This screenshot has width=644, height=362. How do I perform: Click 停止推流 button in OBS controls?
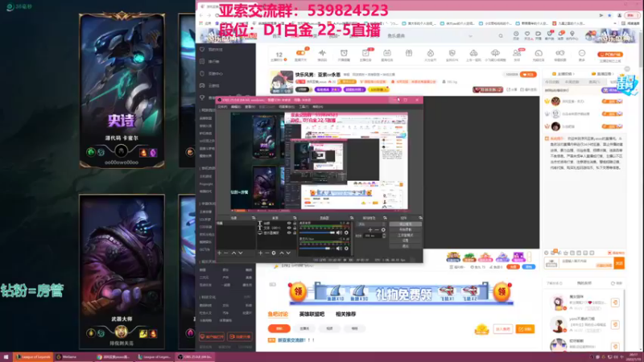coord(406,224)
